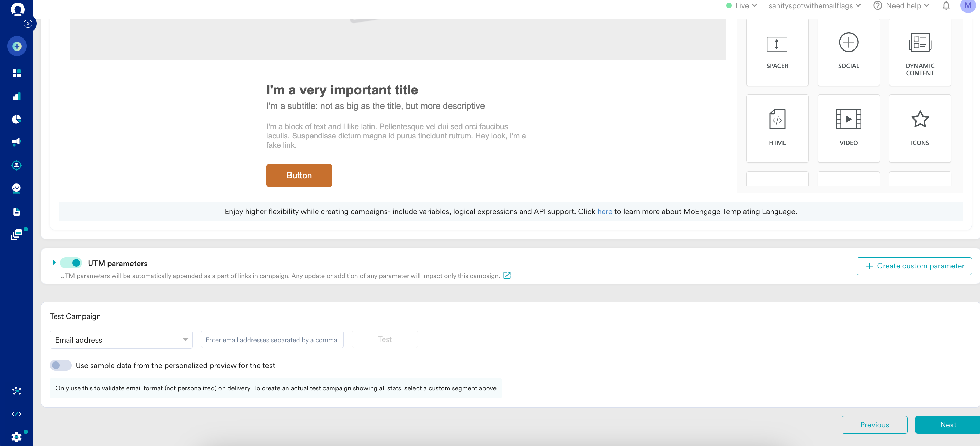The height and width of the screenshot is (446, 980).
Task: Click the Create custom parameter button
Action: point(914,266)
